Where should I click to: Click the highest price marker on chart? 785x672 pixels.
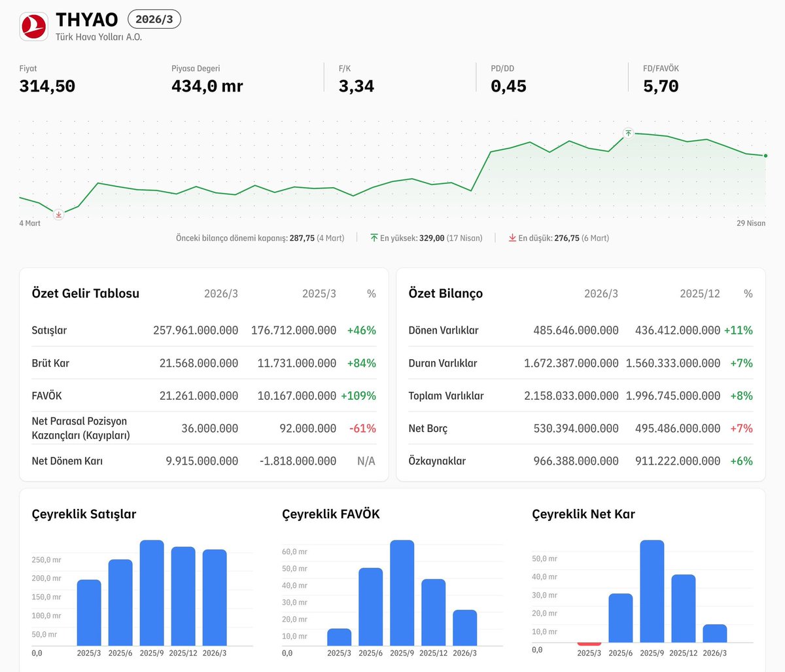[628, 133]
